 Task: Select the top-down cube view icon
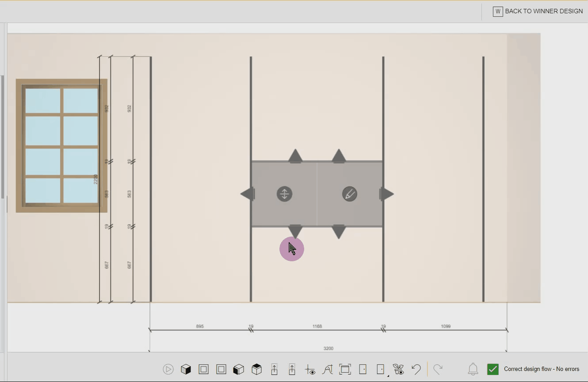point(256,369)
